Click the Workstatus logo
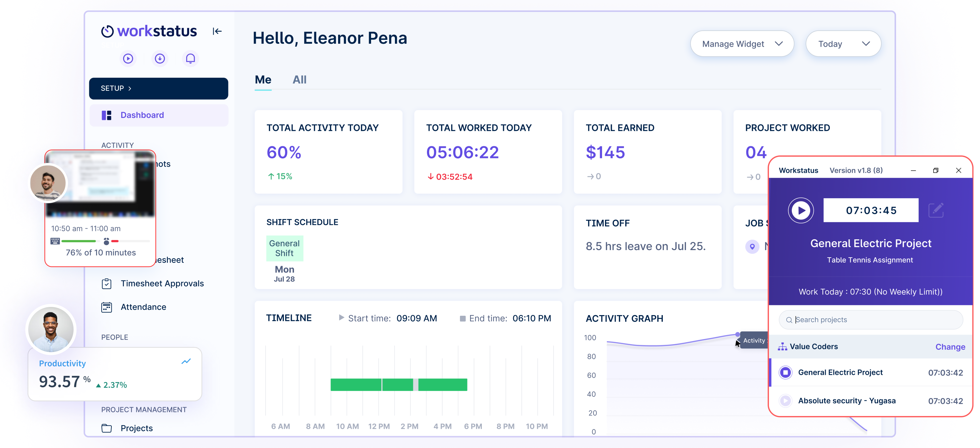 pos(149,31)
